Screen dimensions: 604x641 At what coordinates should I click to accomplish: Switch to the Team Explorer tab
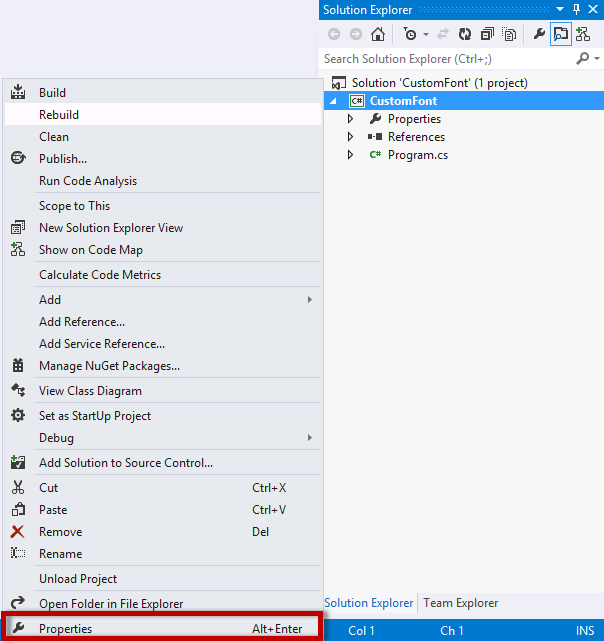(x=460, y=603)
